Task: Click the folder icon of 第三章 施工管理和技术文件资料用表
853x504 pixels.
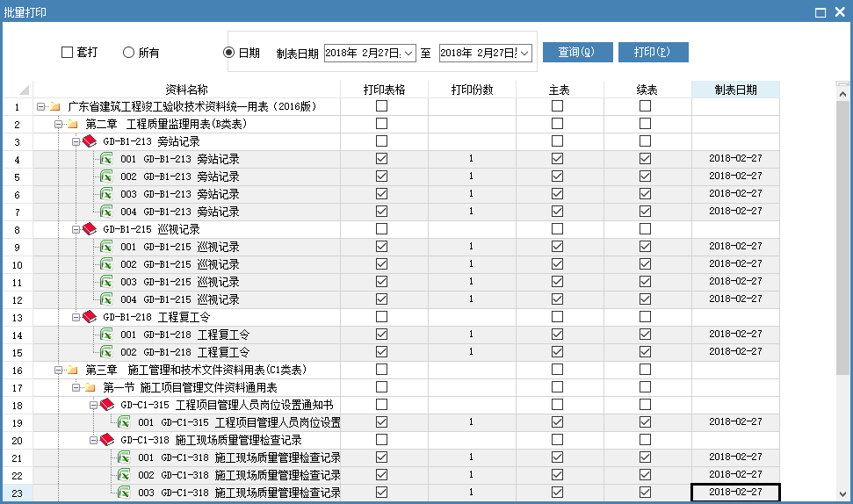Action: [x=72, y=370]
